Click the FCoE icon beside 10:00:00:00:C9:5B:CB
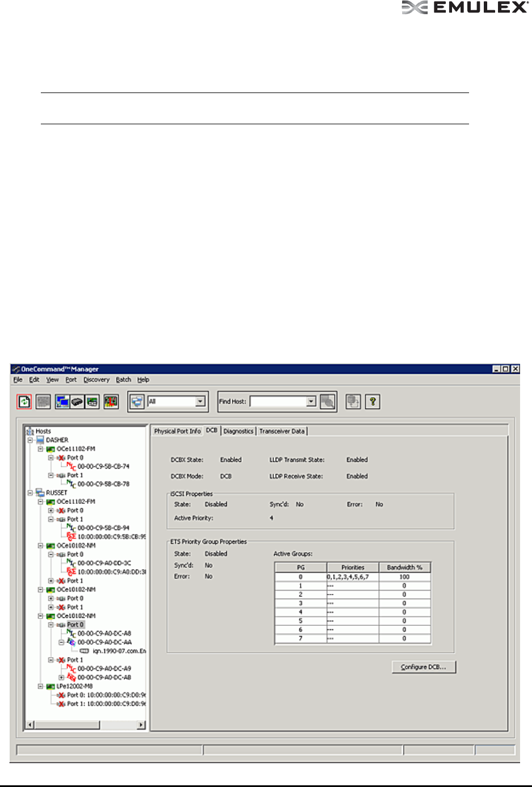The width and height of the screenshot is (532, 787). click(71, 536)
